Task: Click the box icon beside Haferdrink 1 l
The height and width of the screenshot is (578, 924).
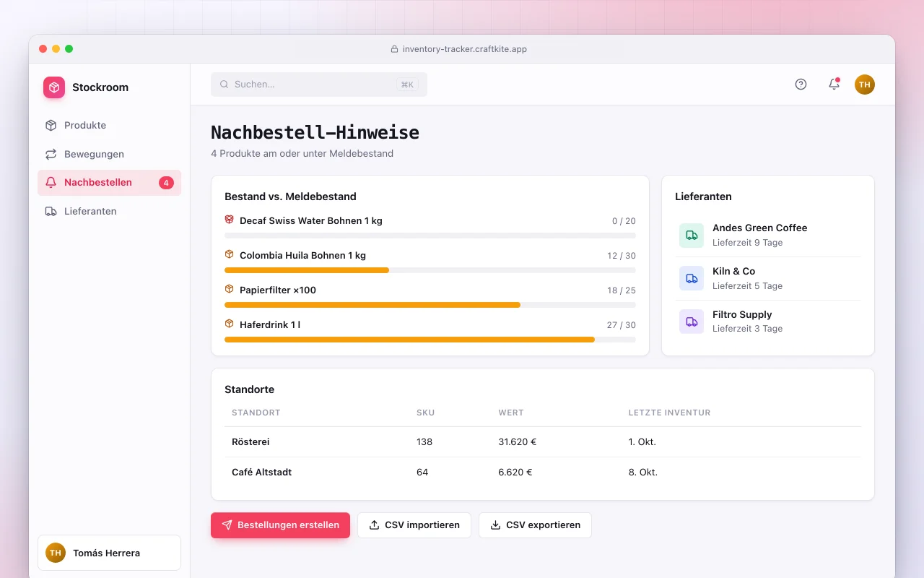Action: point(229,324)
